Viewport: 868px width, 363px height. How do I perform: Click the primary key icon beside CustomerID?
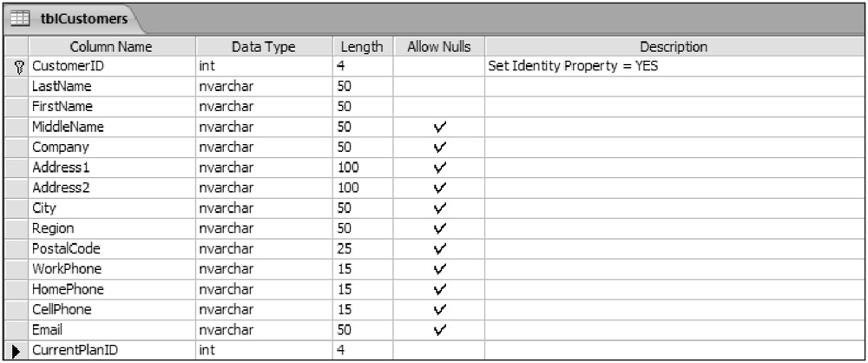click(x=16, y=67)
